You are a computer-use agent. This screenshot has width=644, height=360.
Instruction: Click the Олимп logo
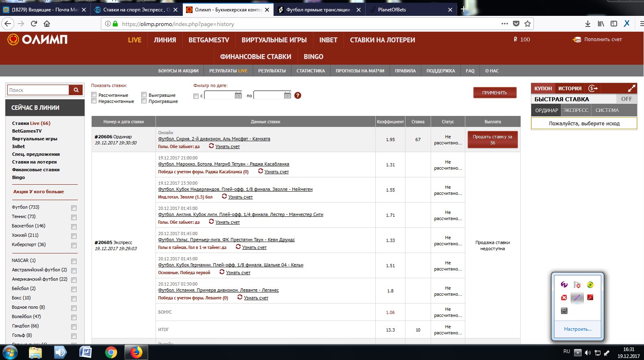[x=37, y=39]
